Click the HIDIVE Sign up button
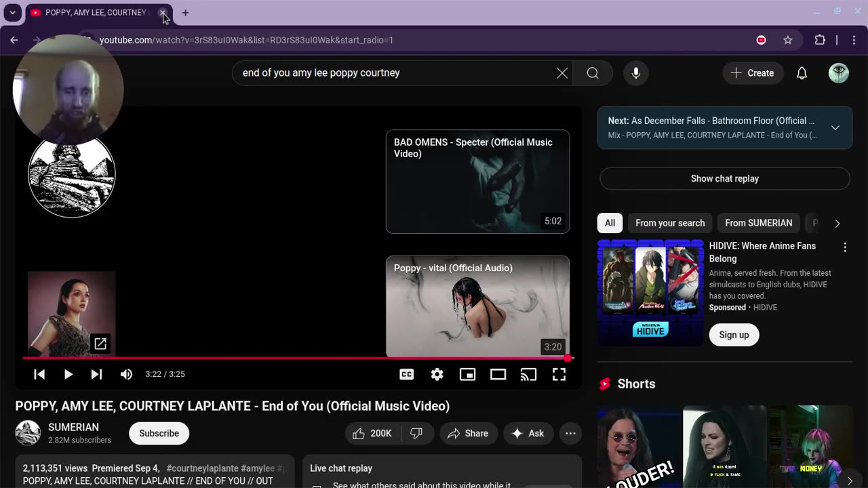This screenshot has width=868, height=488. point(734,335)
